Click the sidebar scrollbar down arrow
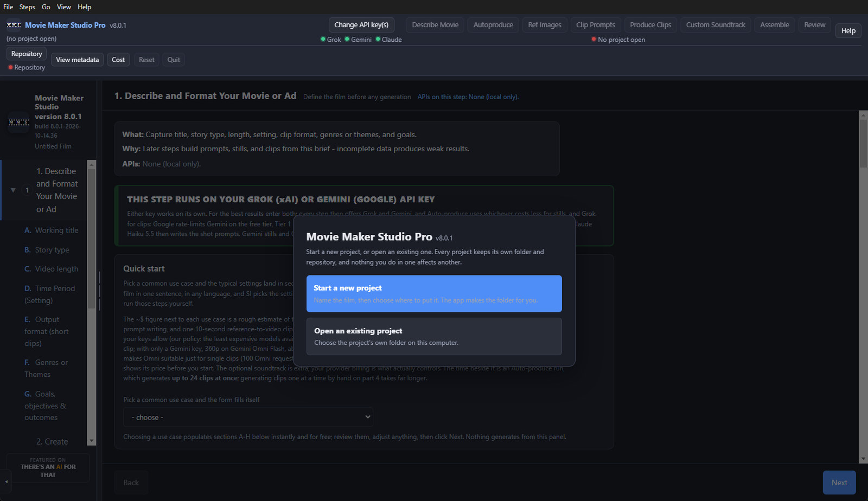This screenshot has width=868, height=501. pos(91,441)
